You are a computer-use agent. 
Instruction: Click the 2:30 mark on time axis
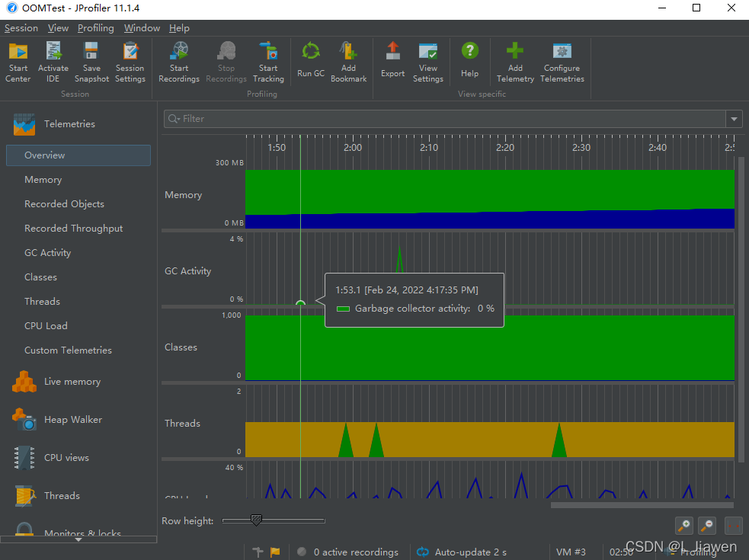[x=581, y=148]
